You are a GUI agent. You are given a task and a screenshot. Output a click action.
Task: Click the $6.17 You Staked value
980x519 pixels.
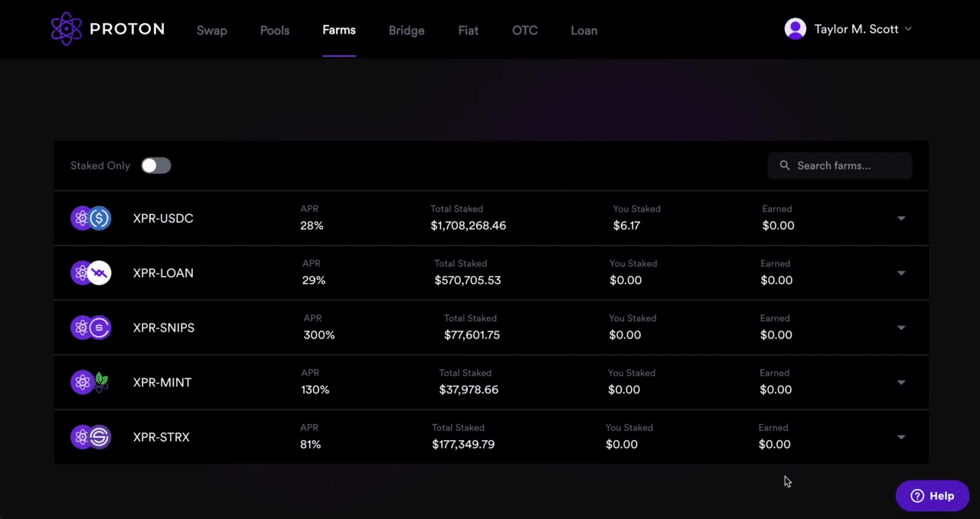click(626, 226)
